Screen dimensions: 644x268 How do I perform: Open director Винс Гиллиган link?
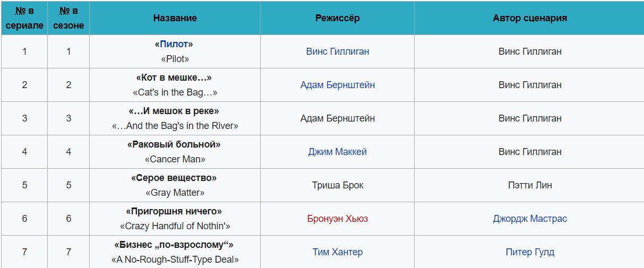point(338,51)
